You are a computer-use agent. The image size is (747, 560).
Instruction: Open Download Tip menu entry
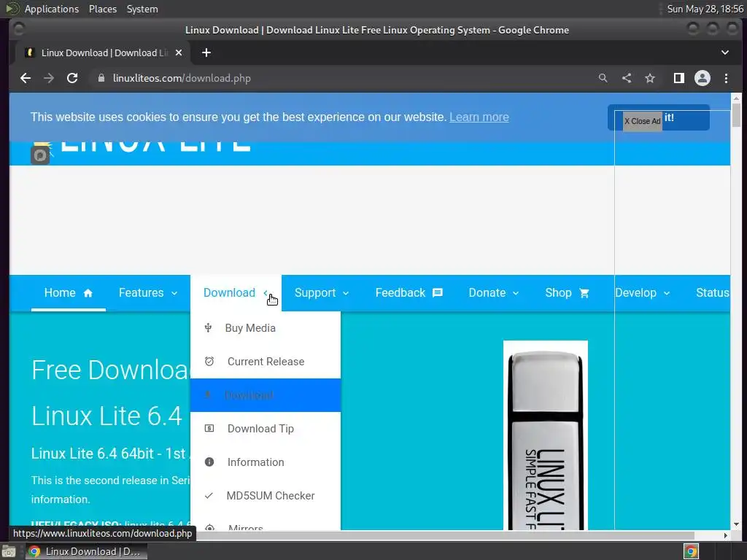(266, 429)
